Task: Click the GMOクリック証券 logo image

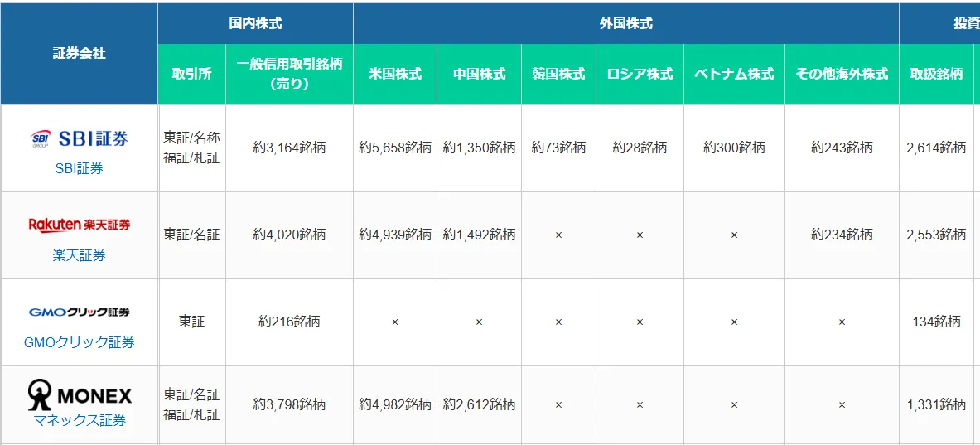Action: click(80, 312)
